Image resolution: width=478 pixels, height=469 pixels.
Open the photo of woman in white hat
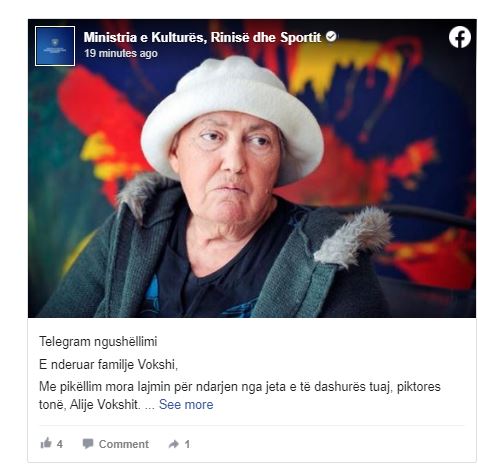pyautogui.click(x=252, y=168)
